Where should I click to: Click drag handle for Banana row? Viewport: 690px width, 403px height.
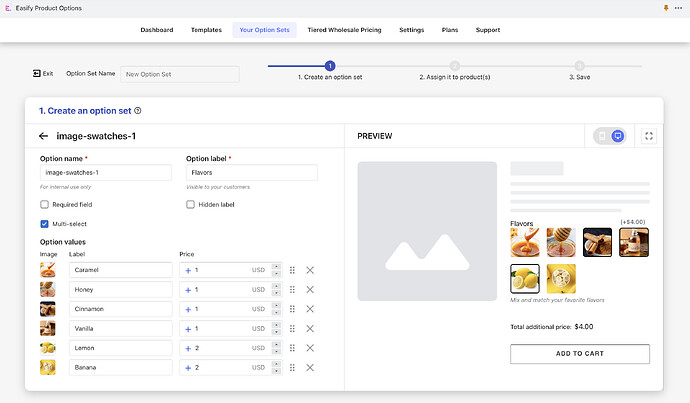pos(292,367)
